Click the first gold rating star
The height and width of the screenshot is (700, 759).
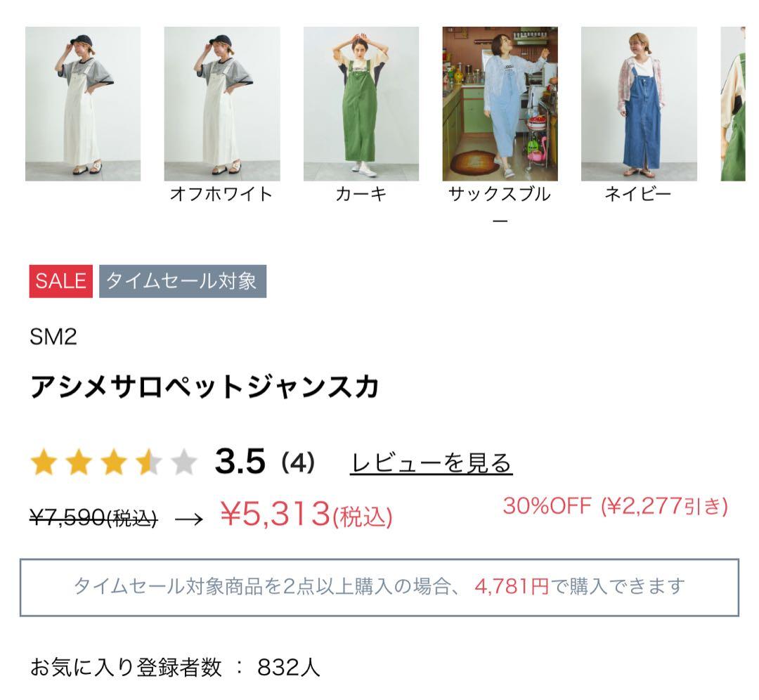coord(44,462)
